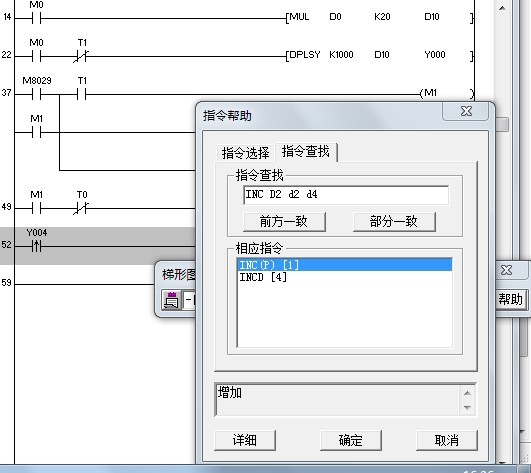Click the ladder input contact icon

coord(171,300)
